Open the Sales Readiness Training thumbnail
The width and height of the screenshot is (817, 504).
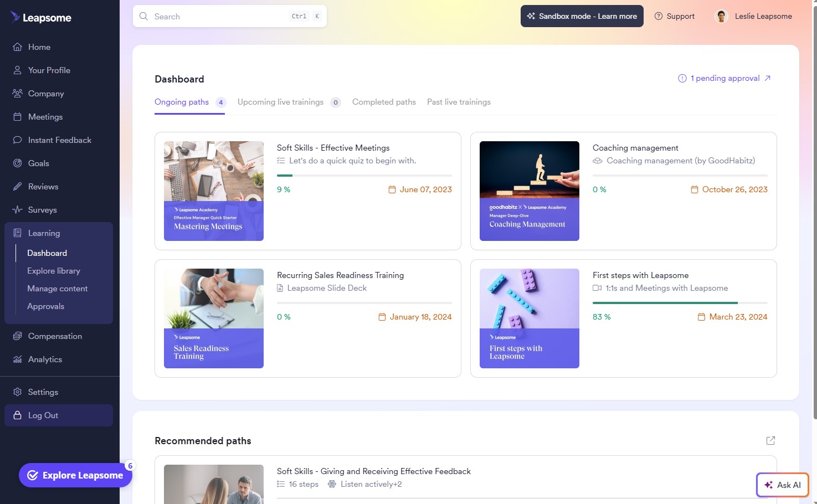coord(214,318)
